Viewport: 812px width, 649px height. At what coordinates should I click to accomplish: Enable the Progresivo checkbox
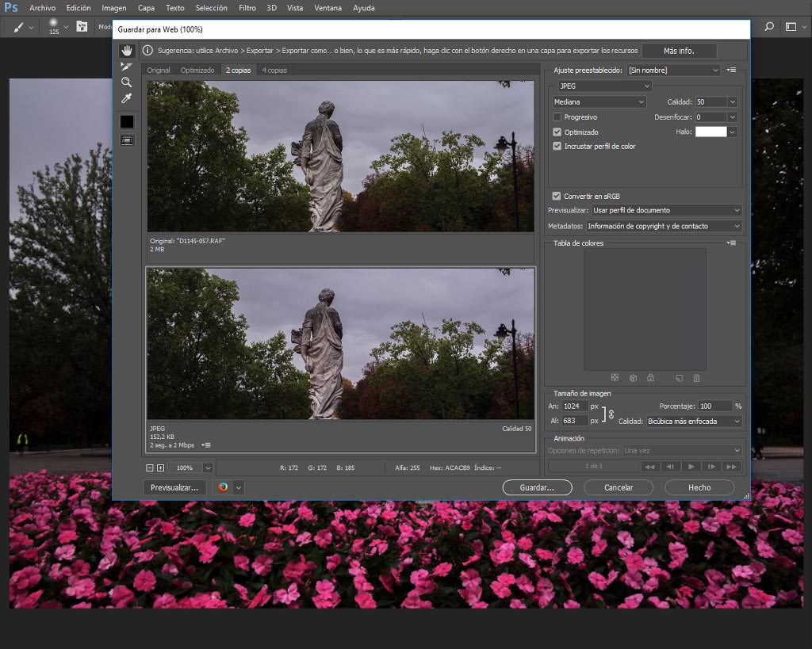pyautogui.click(x=557, y=117)
